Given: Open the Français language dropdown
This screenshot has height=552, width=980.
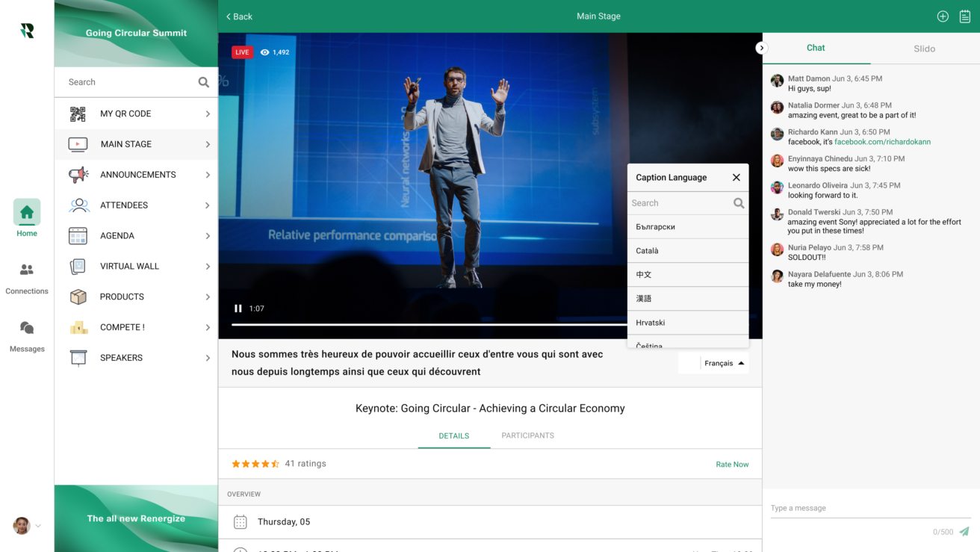Looking at the screenshot, I should point(725,363).
